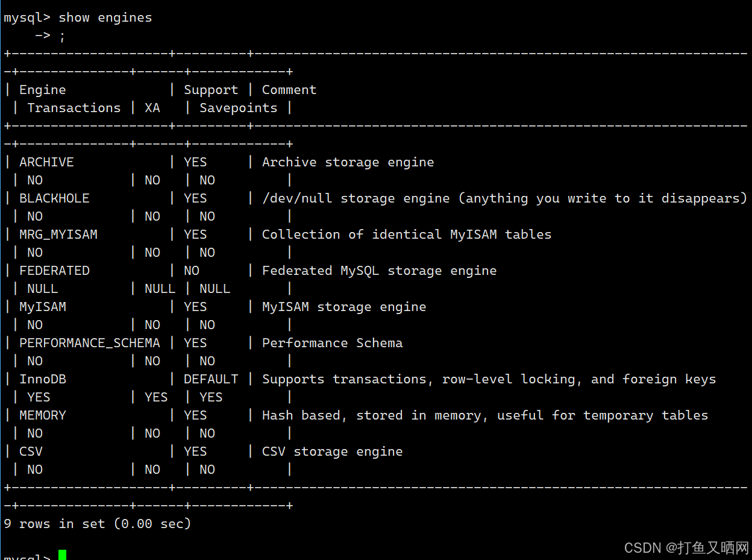Select the MRG_MYISAM engine name
The width and height of the screenshot is (752, 560).
click(x=58, y=234)
